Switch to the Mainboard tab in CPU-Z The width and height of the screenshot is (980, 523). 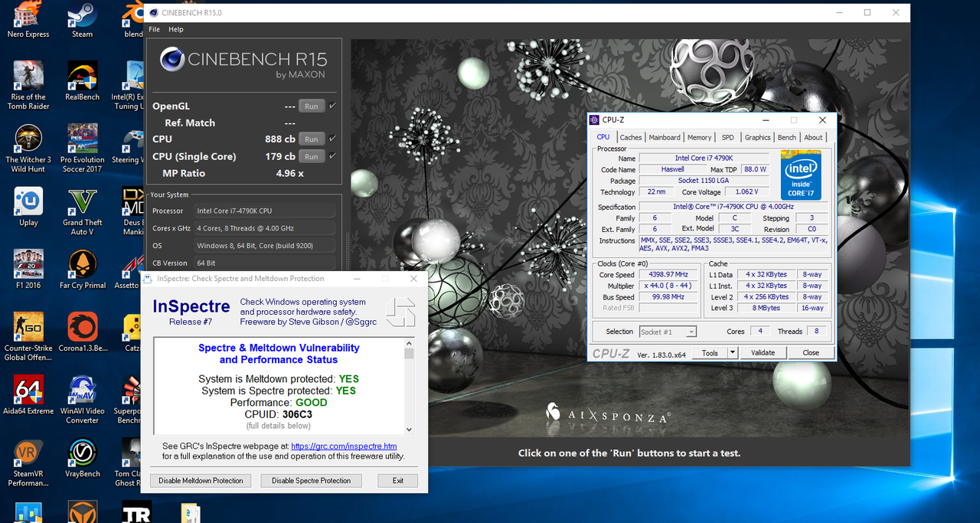tap(665, 138)
